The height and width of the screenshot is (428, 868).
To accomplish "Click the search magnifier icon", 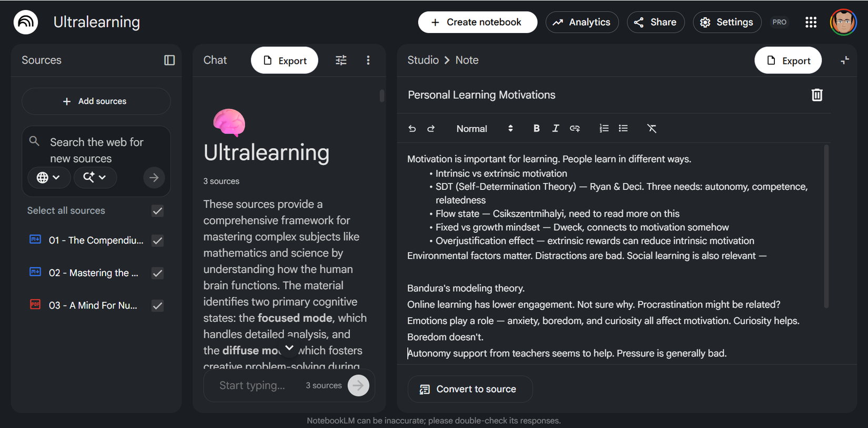I will tap(34, 141).
